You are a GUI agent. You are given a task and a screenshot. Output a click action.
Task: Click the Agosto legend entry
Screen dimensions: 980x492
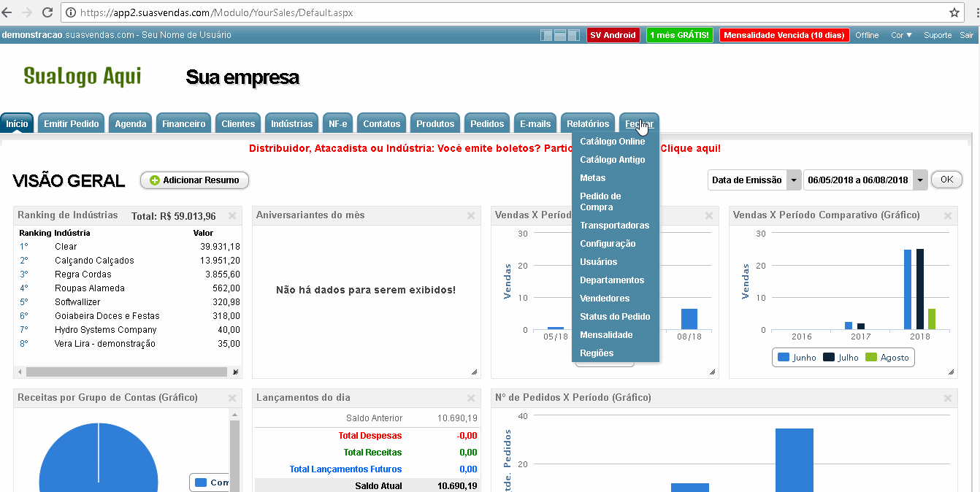[x=887, y=358]
